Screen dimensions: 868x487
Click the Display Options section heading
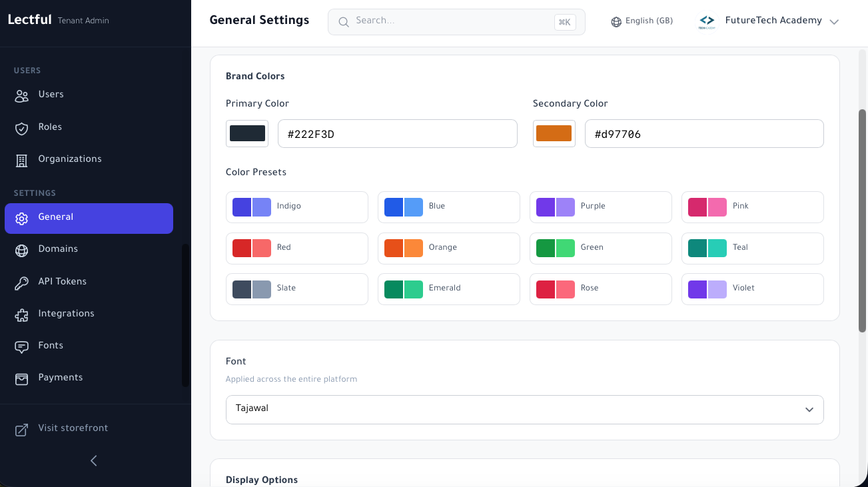(262, 480)
